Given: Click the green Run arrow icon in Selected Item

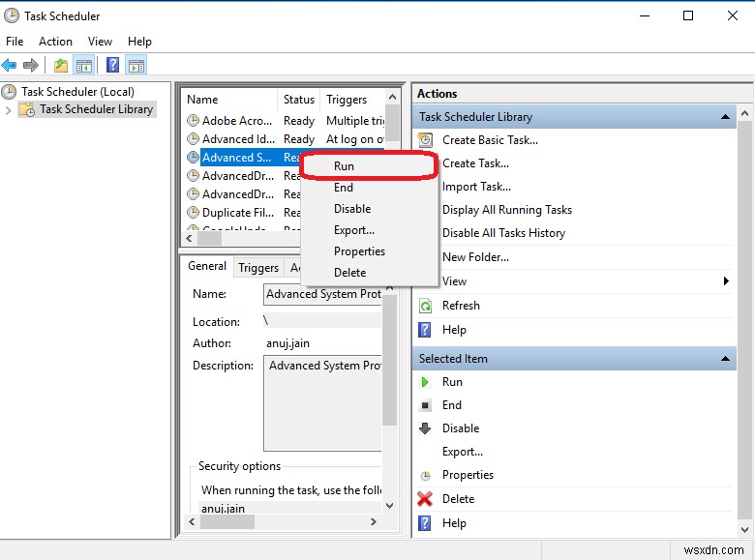Looking at the screenshot, I should [425, 382].
